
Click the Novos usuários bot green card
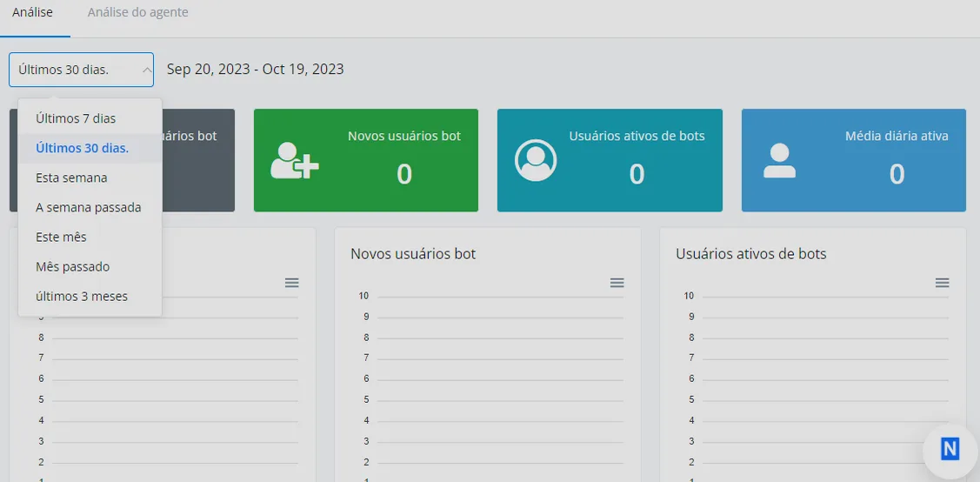tap(365, 161)
